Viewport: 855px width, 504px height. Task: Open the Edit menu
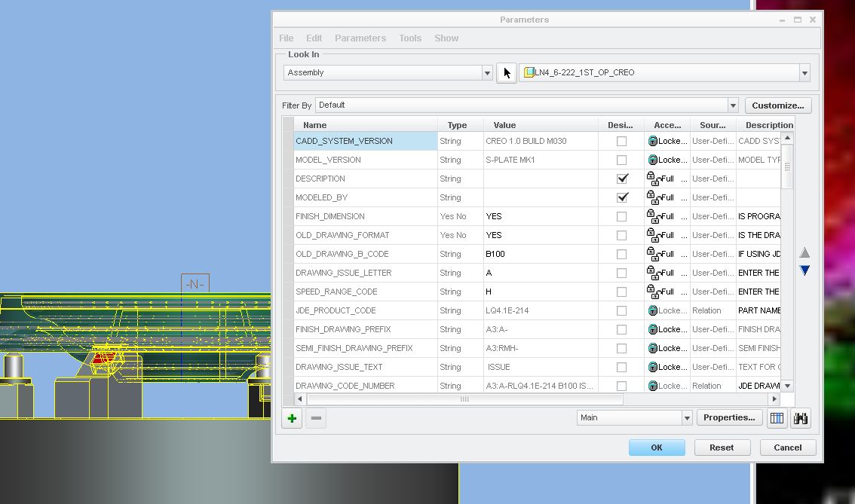point(314,38)
